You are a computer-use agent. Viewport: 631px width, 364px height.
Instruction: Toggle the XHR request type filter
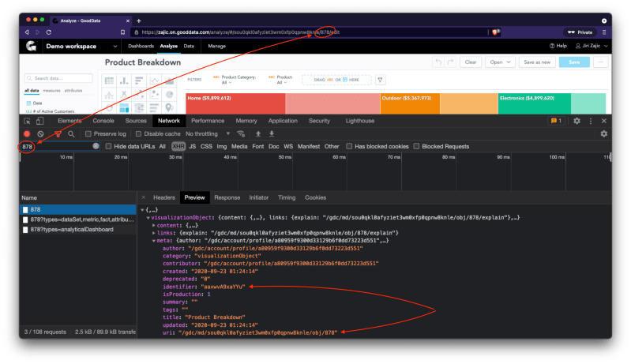pos(178,146)
